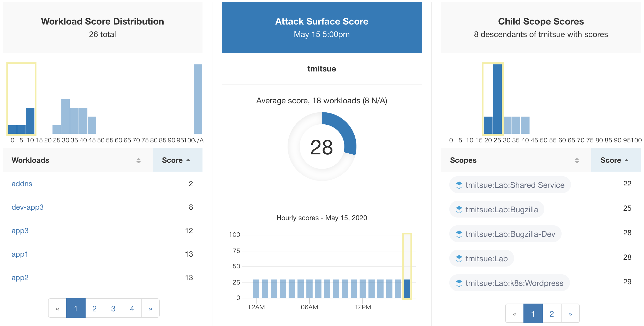Click the cube icon beside tmitsue:Lab:Bugzilla-Dev
The height and width of the screenshot is (326, 644).
460,234
